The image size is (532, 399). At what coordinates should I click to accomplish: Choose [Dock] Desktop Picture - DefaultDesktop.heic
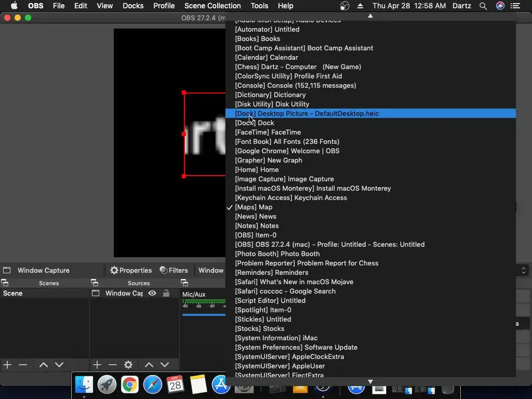370,113
